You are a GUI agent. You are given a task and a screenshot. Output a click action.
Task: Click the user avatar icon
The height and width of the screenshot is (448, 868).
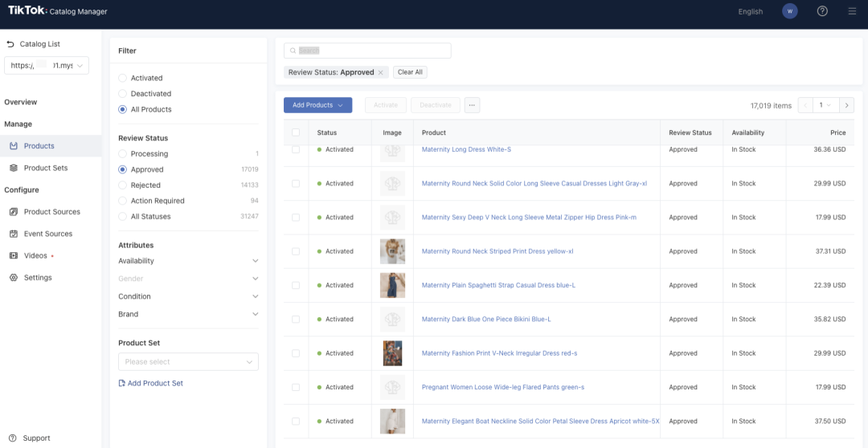(790, 11)
